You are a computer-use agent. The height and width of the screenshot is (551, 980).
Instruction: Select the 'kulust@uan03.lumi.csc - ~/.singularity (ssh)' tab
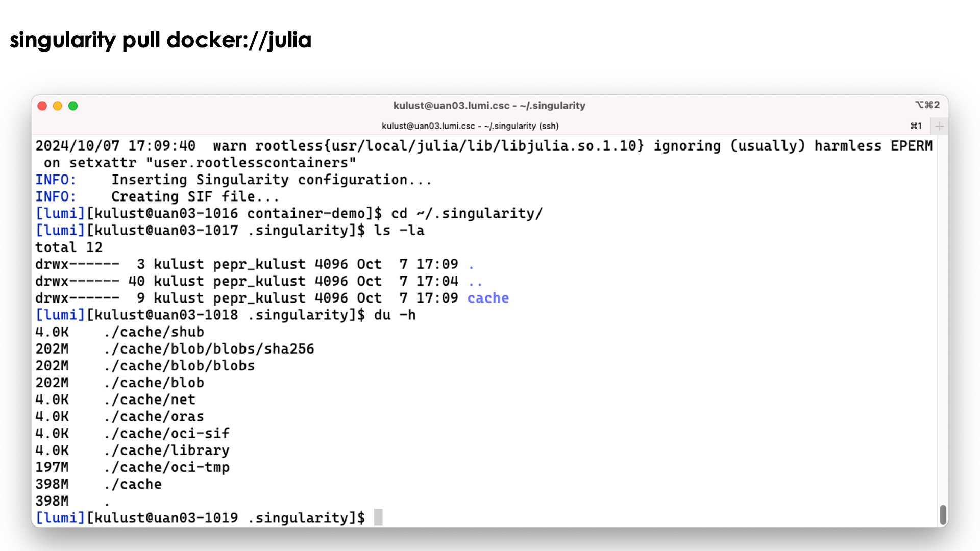click(470, 126)
